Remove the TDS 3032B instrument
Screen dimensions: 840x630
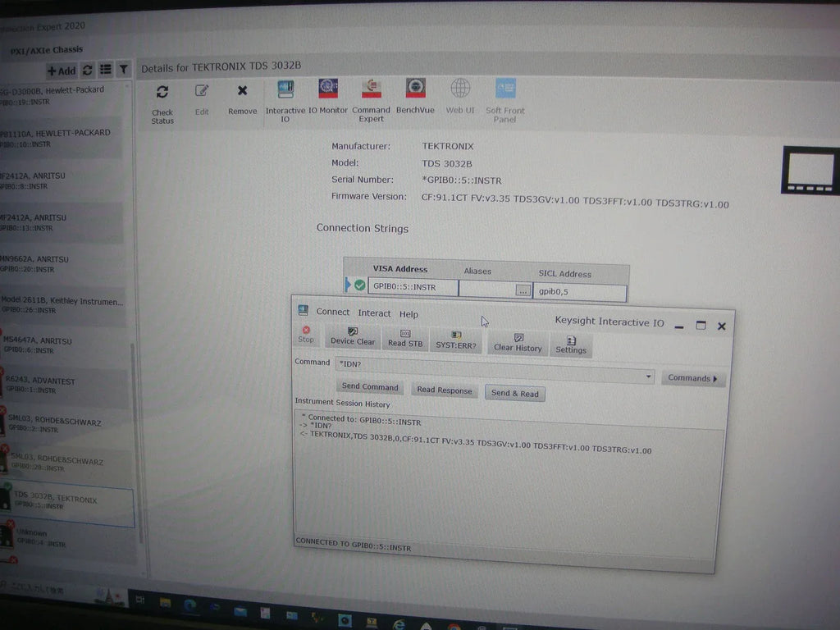[242, 98]
